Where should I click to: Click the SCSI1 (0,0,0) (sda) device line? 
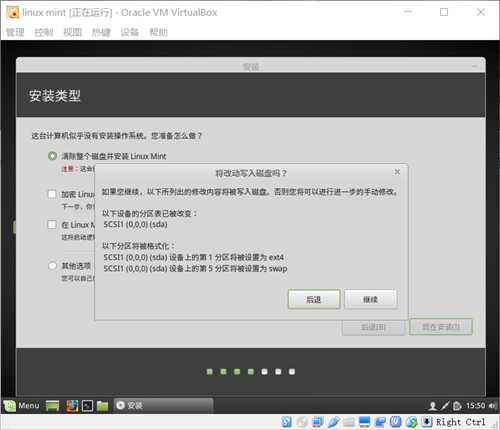pos(135,224)
